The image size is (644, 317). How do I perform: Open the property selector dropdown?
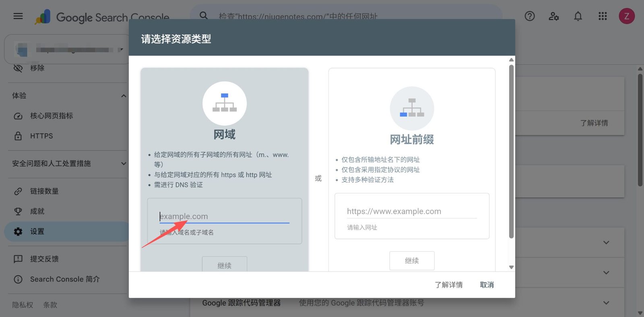click(67, 49)
